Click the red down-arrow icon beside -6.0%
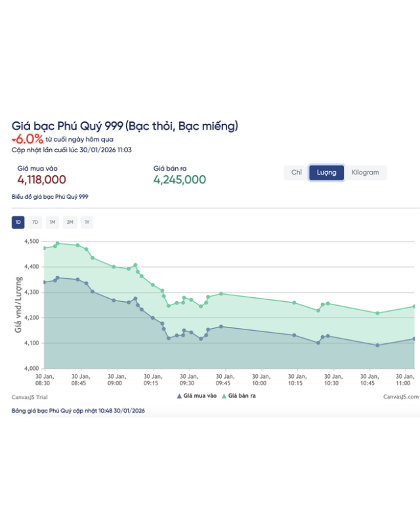The image size is (420, 525). [x=14, y=138]
